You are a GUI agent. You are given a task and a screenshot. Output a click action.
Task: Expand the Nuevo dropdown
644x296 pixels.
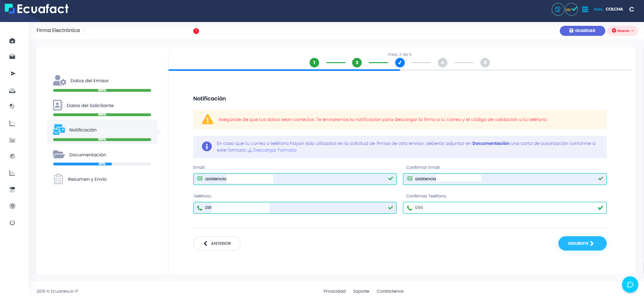622,31
